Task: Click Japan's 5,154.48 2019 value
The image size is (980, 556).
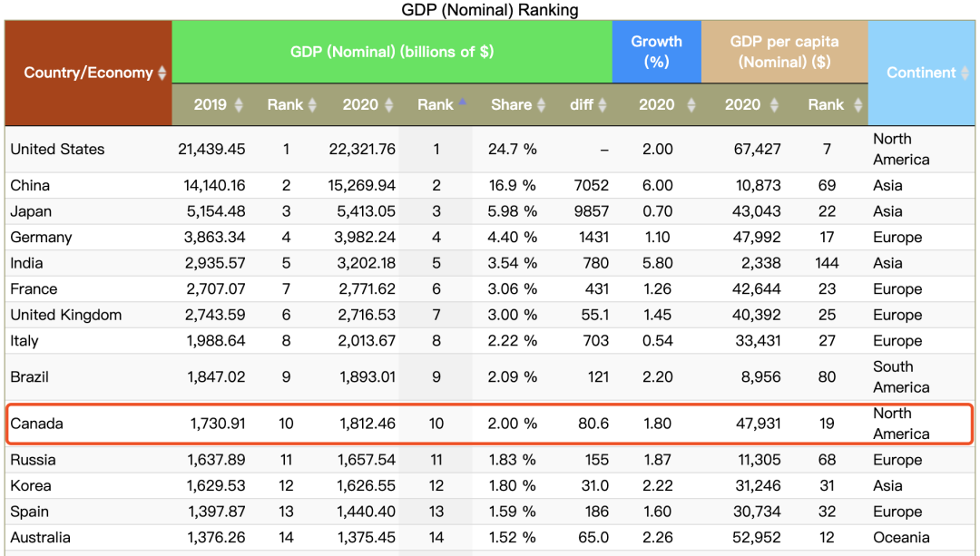Action: pos(216,211)
